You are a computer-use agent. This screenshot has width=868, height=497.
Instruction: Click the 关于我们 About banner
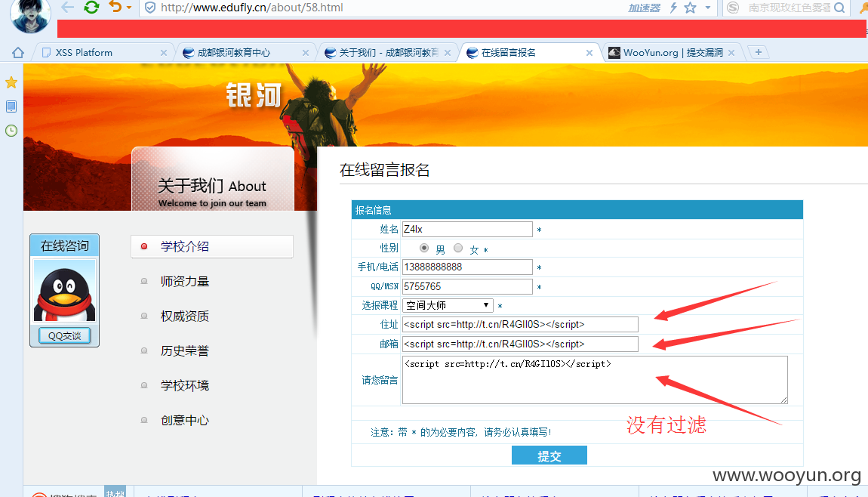[x=213, y=179]
